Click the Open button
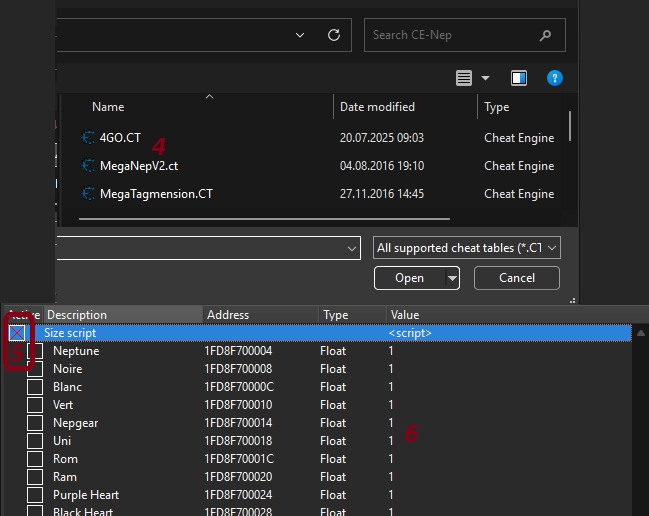This screenshot has width=649, height=516. pyautogui.click(x=409, y=278)
